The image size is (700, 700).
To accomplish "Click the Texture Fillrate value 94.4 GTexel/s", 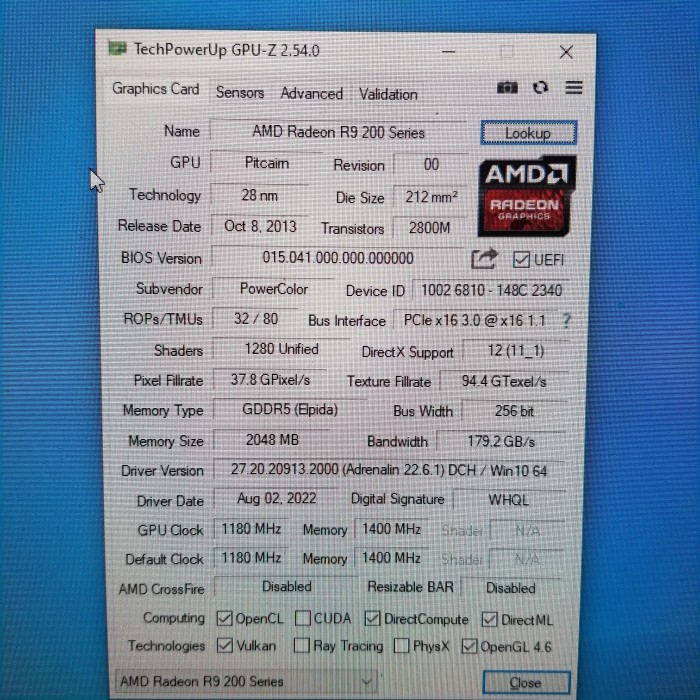I will [x=504, y=382].
